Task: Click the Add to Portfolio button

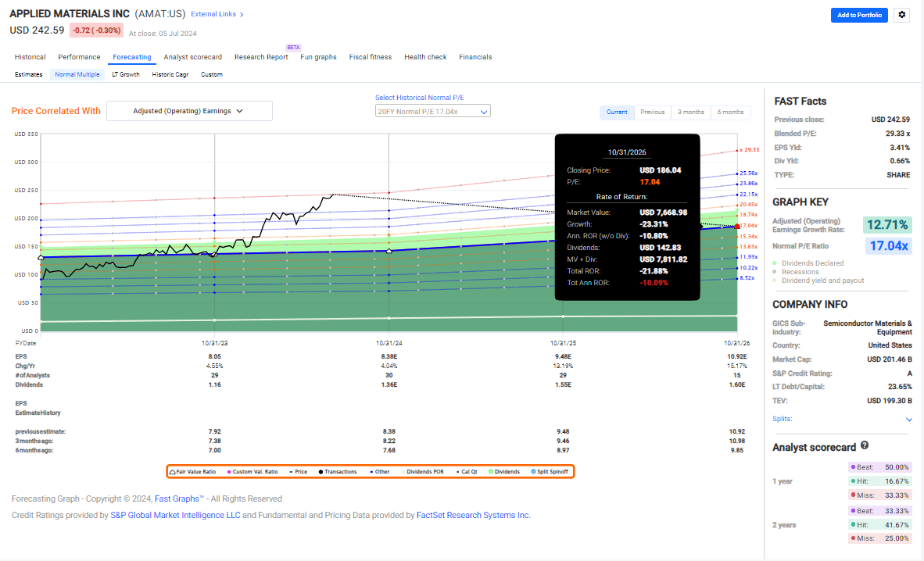Action: (x=859, y=15)
